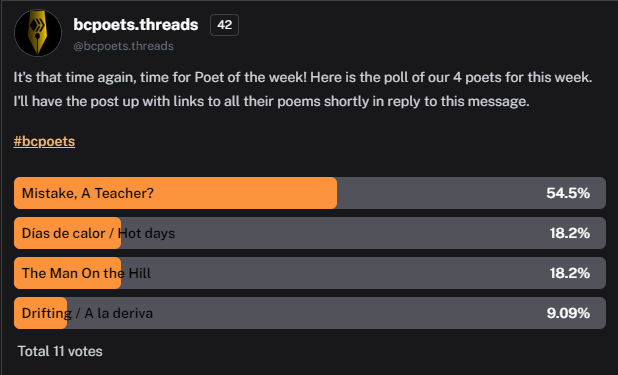618x375 pixels.
Task: Select 'Días de calor / Hot days' option
Action: click(x=310, y=233)
